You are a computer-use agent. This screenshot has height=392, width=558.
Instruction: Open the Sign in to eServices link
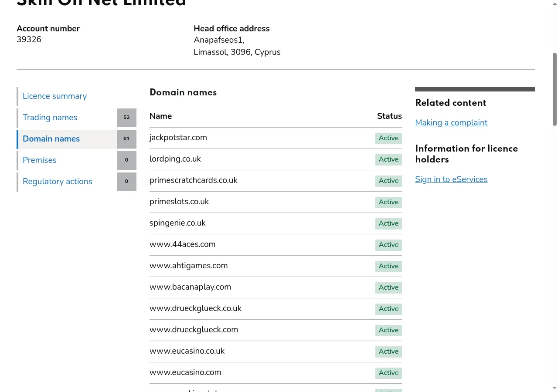[x=451, y=179]
